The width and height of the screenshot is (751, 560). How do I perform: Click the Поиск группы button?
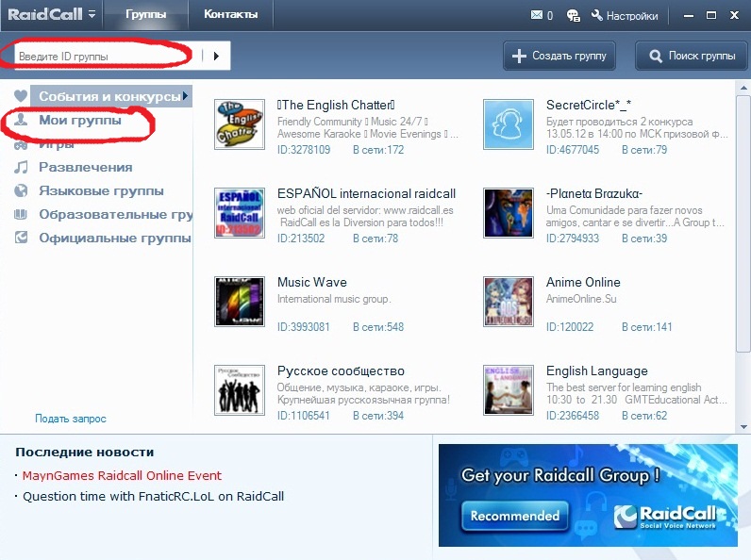pos(692,56)
